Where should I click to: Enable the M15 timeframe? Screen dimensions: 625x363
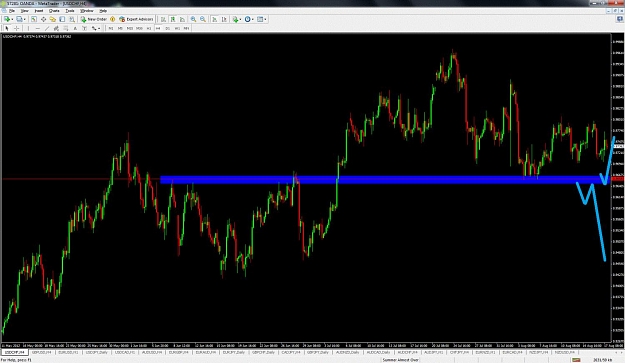[x=130, y=28]
